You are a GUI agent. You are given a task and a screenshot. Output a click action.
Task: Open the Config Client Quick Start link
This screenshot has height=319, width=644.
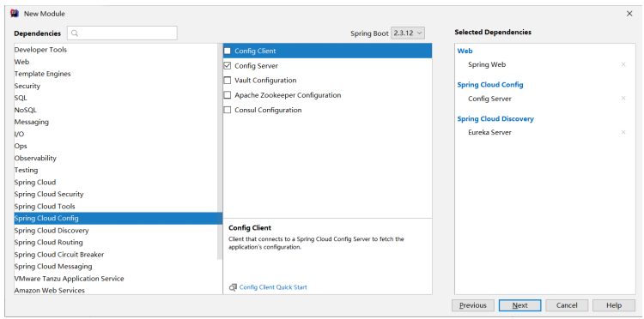point(273,287)
